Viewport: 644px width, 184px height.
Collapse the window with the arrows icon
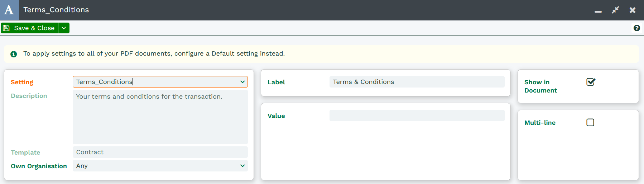click(x=615, y=10)
